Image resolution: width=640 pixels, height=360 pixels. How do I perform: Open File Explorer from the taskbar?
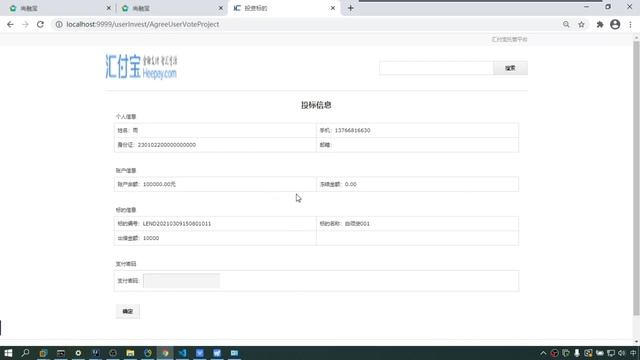click(130, 353)
